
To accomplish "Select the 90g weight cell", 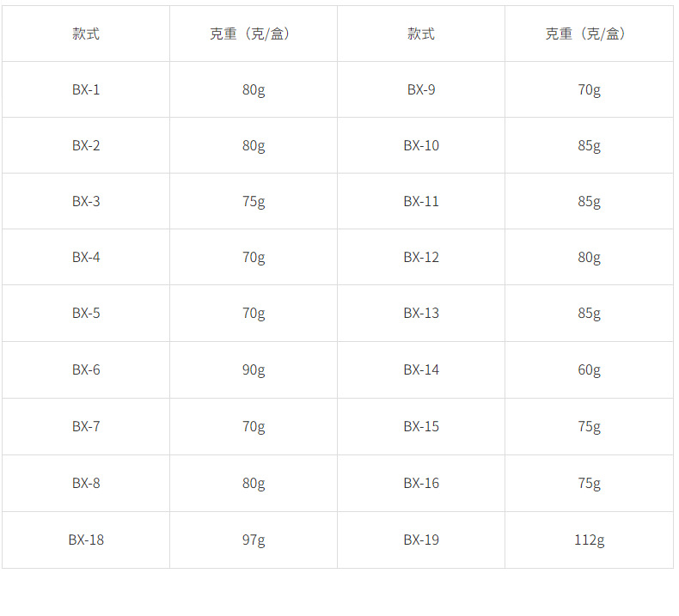I will coord(254,369).
